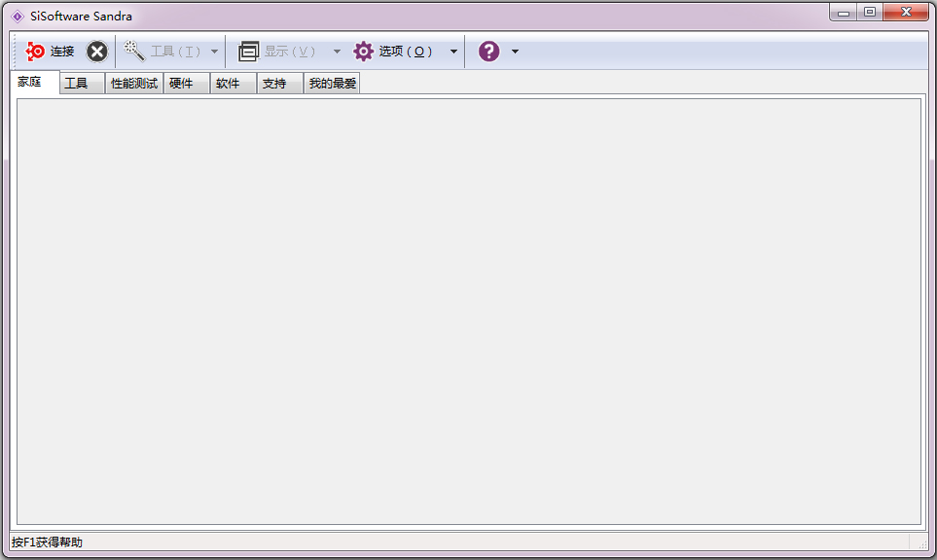Click the 工具(T) wand icon
This screenshot has height=560, width=937.
click(x=134, y=52)
